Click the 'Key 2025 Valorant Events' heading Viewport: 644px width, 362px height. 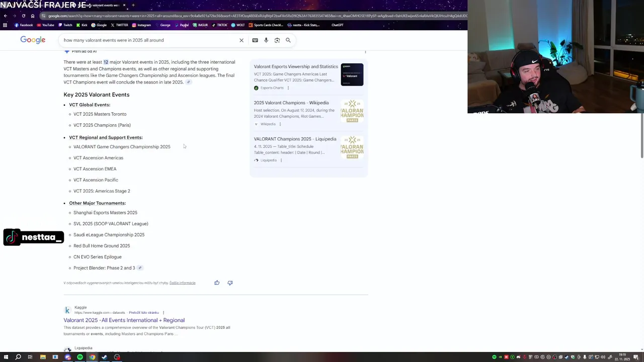coord(97,95)
